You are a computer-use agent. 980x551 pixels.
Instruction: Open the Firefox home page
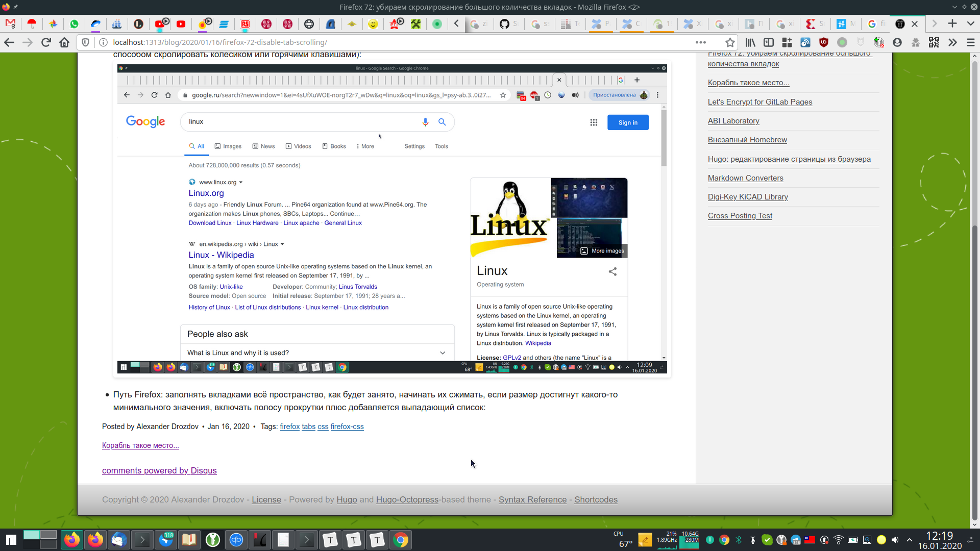(64, 42)
